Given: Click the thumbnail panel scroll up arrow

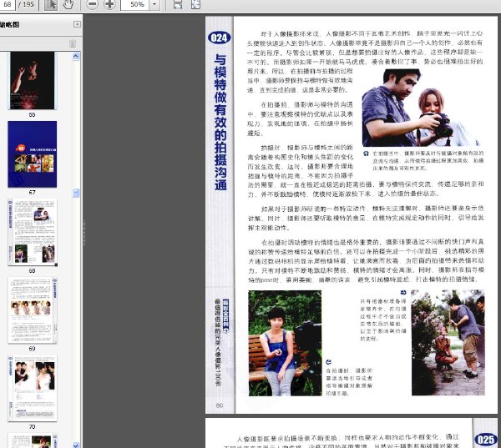Looking at the screenshot, I should [x=76, y=57].
